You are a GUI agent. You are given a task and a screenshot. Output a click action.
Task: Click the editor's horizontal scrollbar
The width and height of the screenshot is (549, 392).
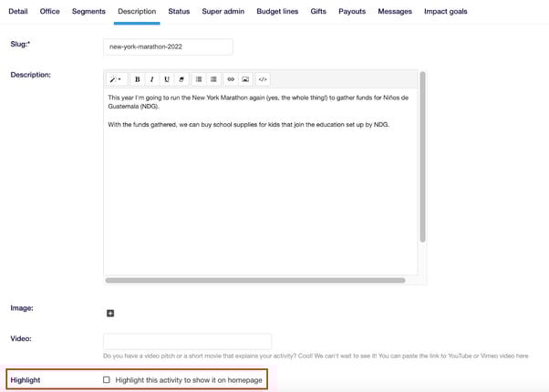click(255, 280)
